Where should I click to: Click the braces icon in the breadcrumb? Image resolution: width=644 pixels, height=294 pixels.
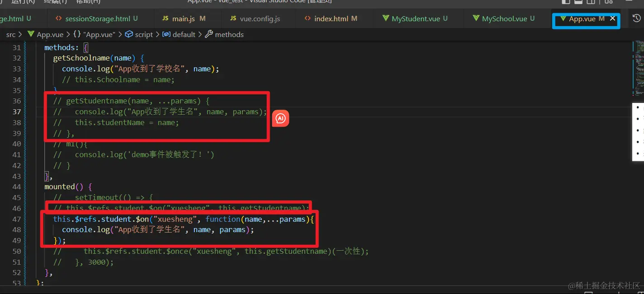[x=77, y=34]
